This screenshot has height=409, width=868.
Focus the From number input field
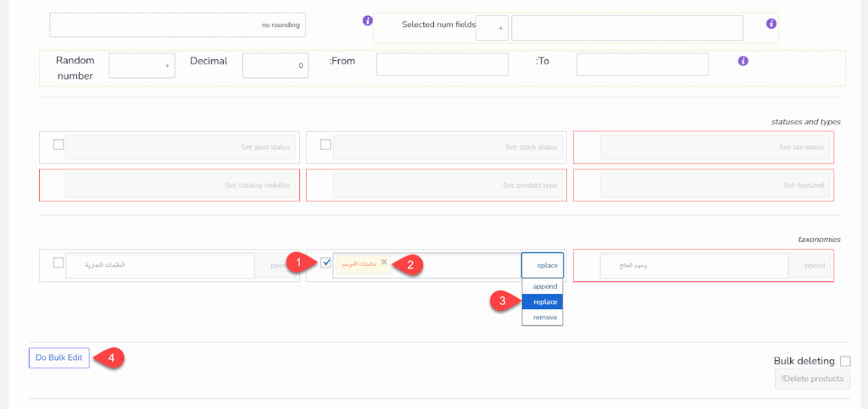click(x=442, y=64)
